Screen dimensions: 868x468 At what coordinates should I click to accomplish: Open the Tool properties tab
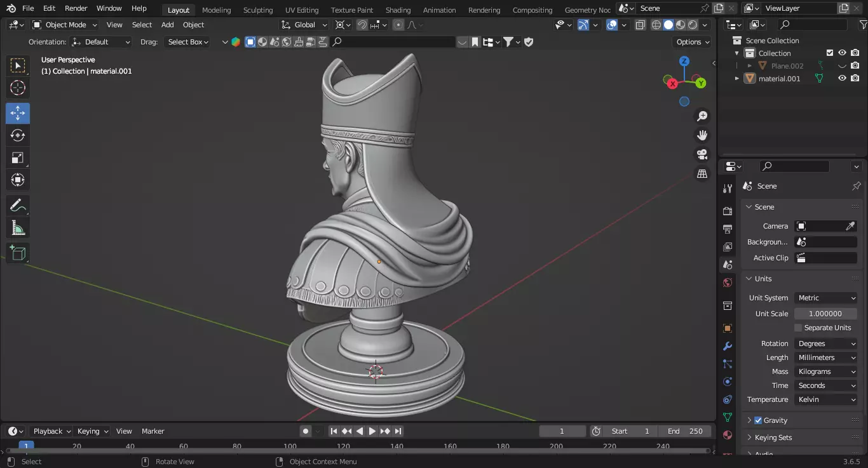[x=728, y=189]
